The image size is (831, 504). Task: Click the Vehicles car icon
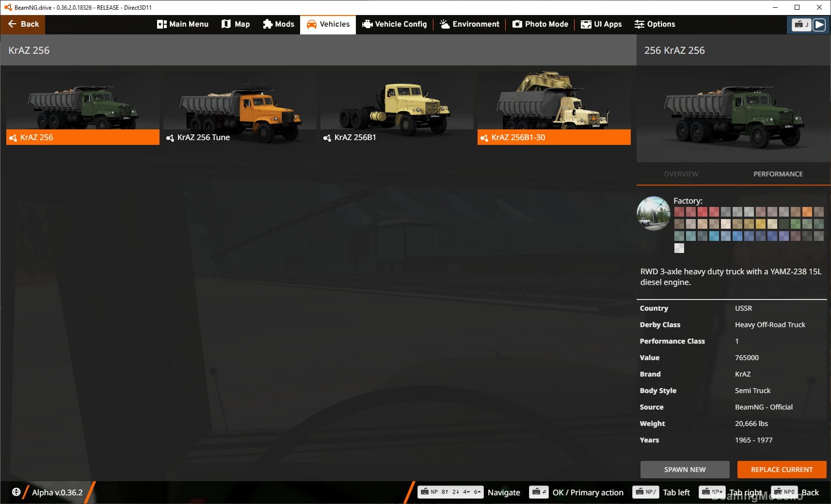point(311,24)
